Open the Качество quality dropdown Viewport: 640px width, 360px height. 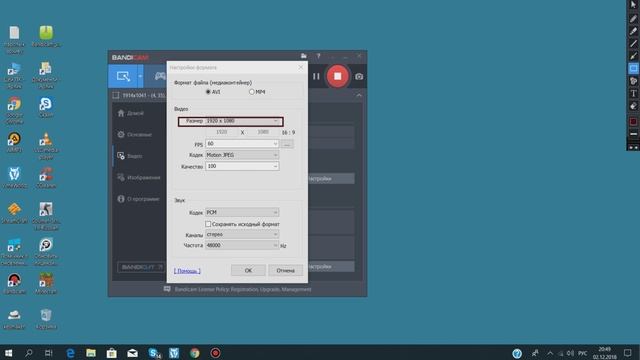click(x=242, y=166)
